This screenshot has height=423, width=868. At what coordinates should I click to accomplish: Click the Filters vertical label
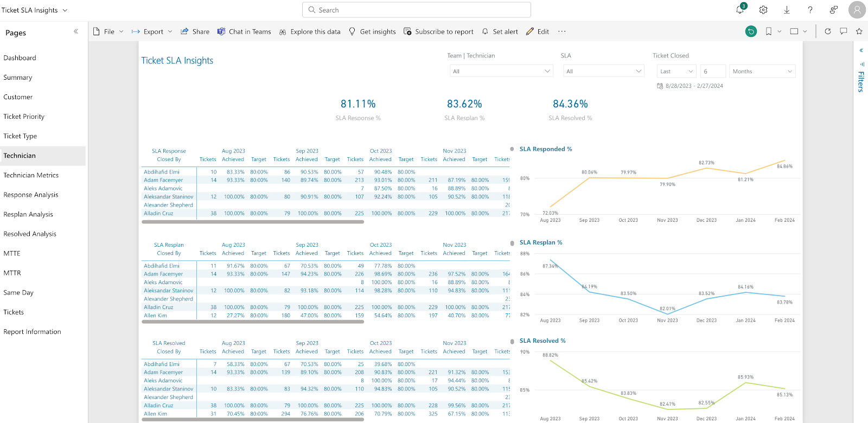[861, 82]
